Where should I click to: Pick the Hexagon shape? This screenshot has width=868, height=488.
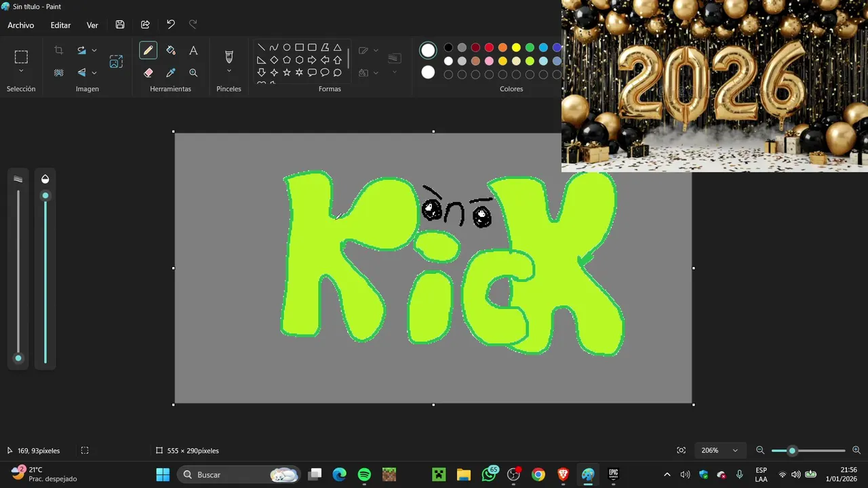tap(299, 60)
